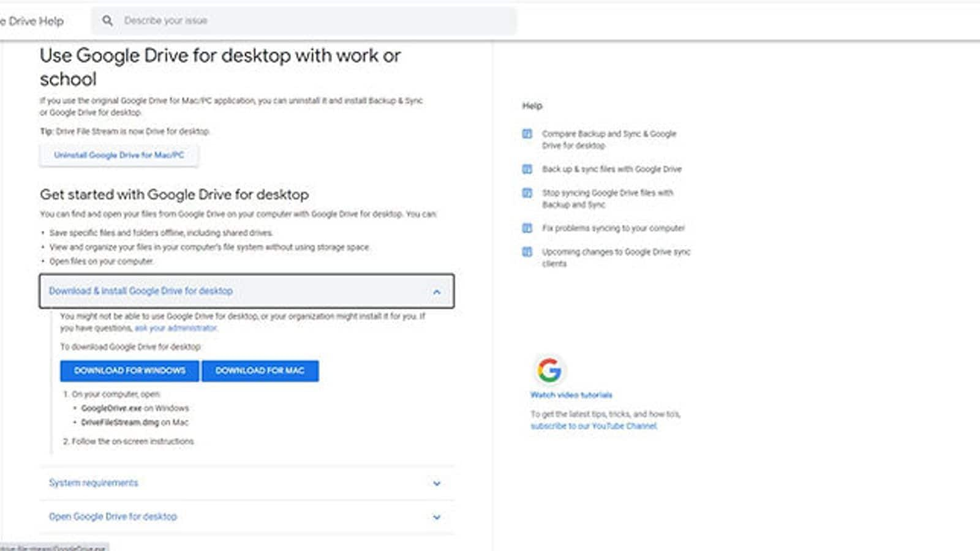The width and height of the screenshot is (980, 551).
Task: Click article icon beside Fix problems syncing
Action: click(527, 228)
